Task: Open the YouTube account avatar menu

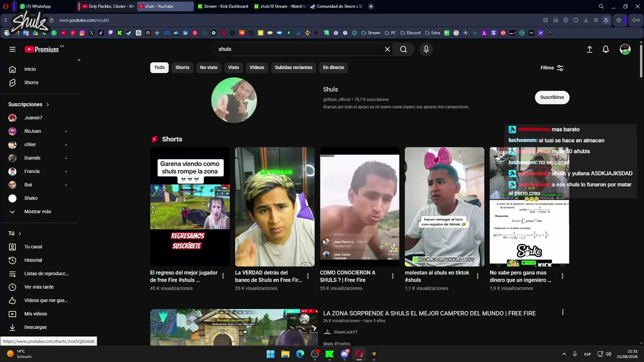Action: pyautogui.click(x=625, y=49)
